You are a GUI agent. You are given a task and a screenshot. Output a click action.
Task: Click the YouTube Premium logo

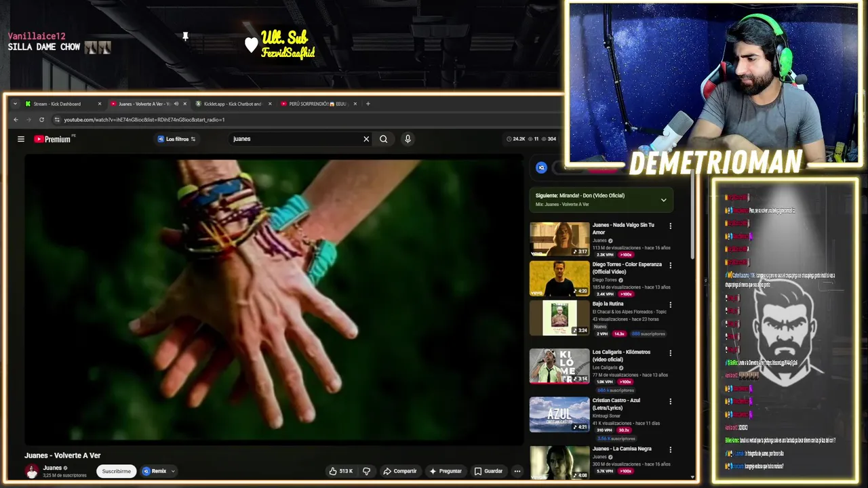[52, 139]
